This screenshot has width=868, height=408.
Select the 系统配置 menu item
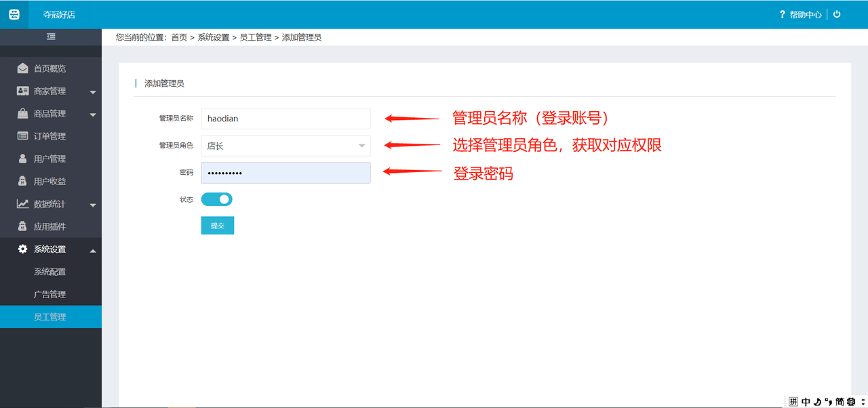(50, 272)
